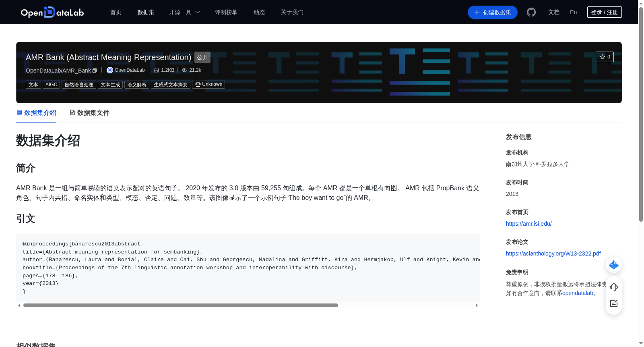Click the Unknown license tag
The width and height of the screenshot is (644, 347).
tap(208, 85)
